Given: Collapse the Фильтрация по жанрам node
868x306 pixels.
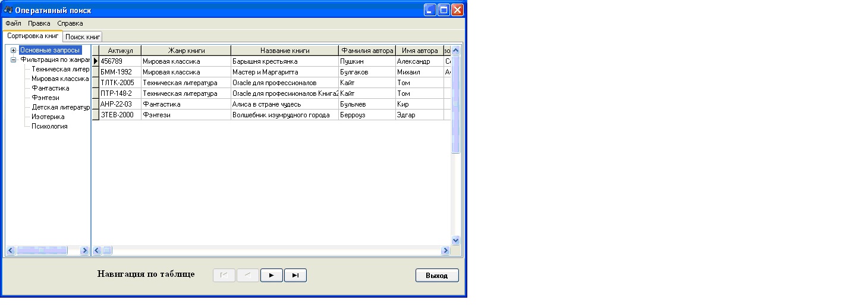Looking at the screenshot, I should click(13, 60).
